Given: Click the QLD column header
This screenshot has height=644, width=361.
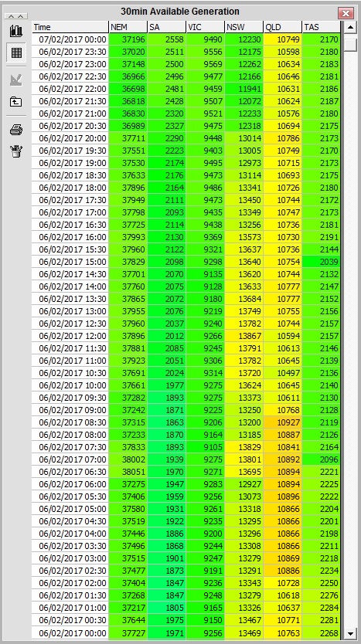Looking at the screenshot, I should pyautogui.click(x=282, y=27).
